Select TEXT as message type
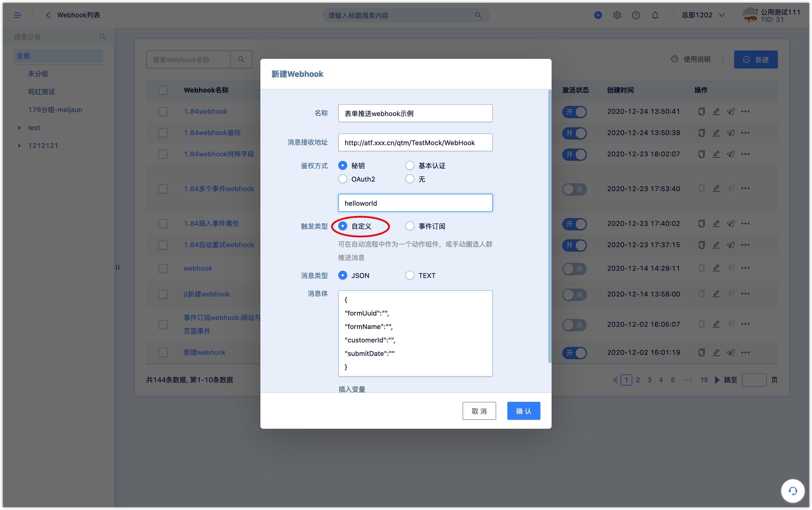812x510 pixels. [x=409, y=275]
